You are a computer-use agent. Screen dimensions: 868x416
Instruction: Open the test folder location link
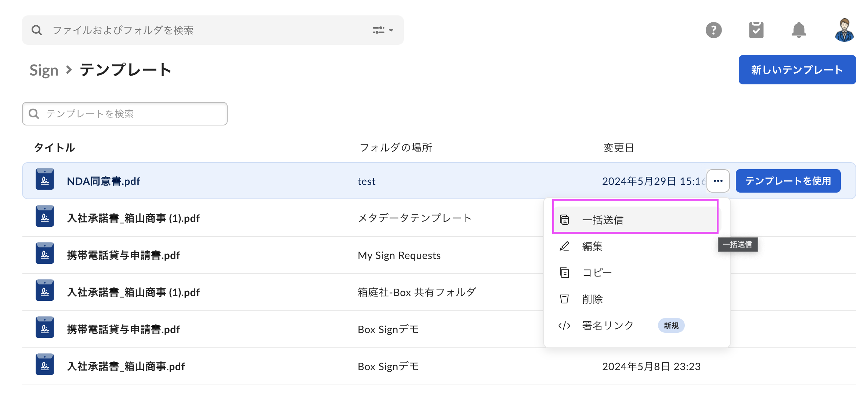pos(366,181)
